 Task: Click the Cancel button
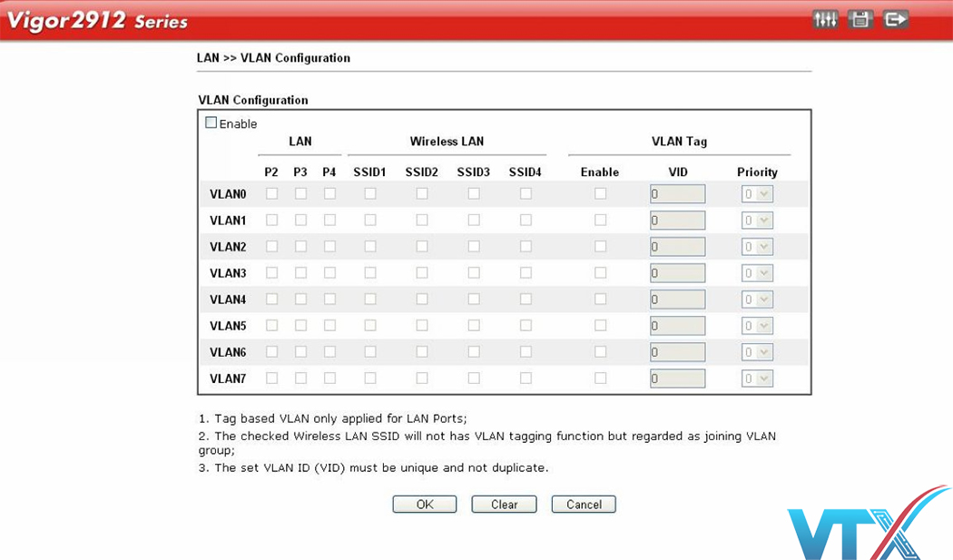click(584, 505)
